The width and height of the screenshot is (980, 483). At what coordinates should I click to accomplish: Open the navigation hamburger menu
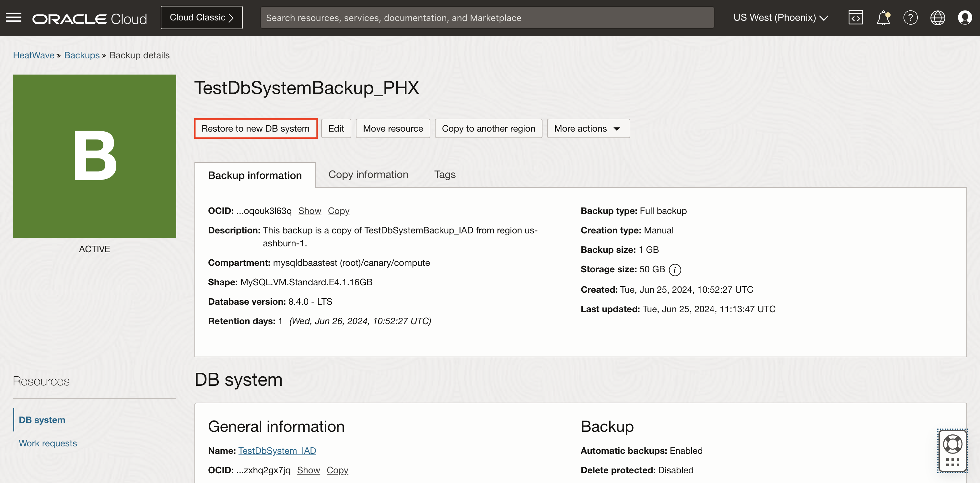[13, 17]
